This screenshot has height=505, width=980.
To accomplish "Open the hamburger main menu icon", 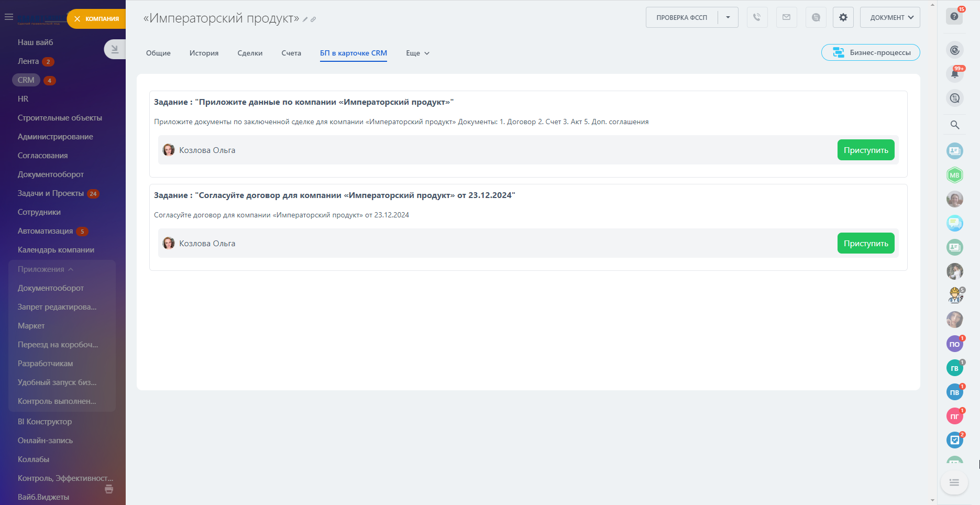I will 8,17.
